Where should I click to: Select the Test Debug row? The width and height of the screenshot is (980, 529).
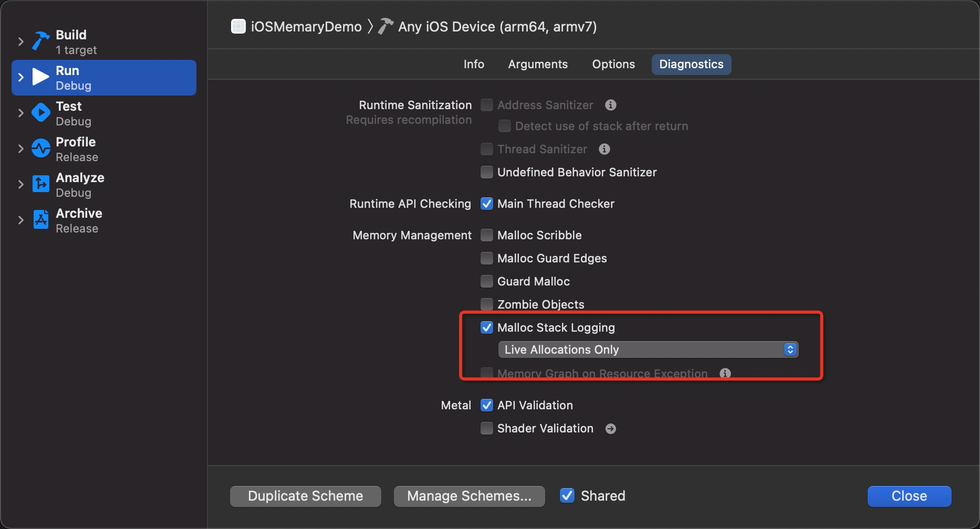(x=104, y=113)
